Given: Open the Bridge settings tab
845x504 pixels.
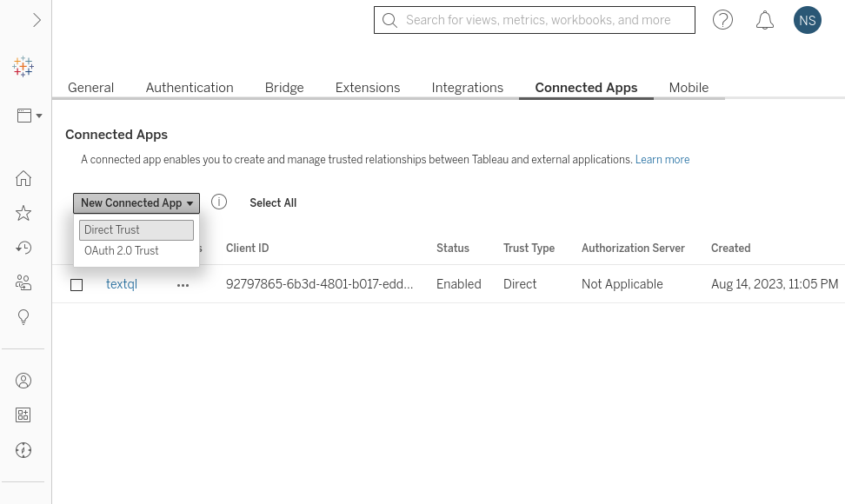Looking at the screenshot, I should click(284, 87).
